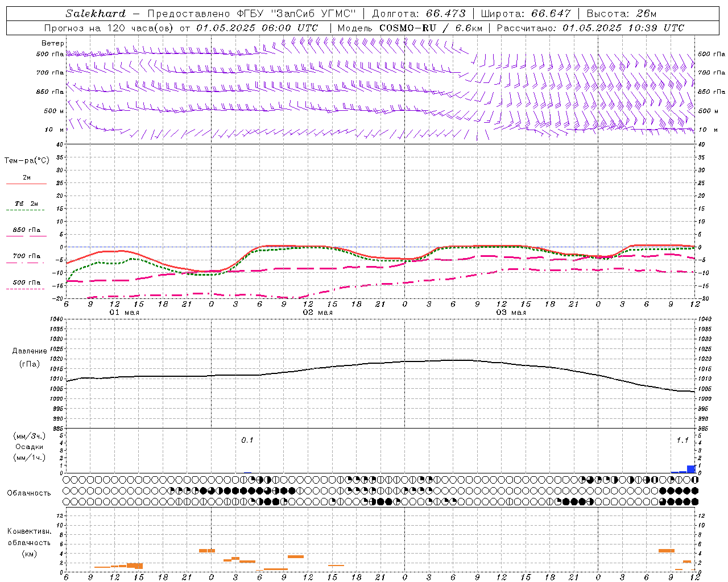Click the station name Salekhard in header
Viewport: 728px width, 582px height.
(x=96, y=14)
